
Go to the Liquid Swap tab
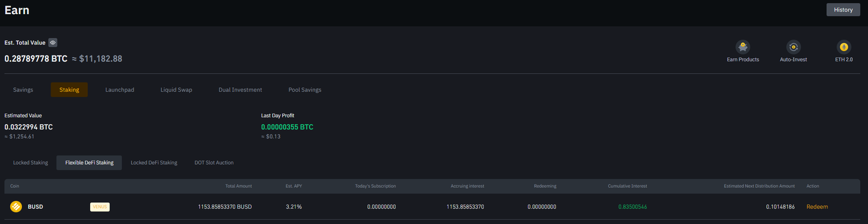(x=176, y=90)
